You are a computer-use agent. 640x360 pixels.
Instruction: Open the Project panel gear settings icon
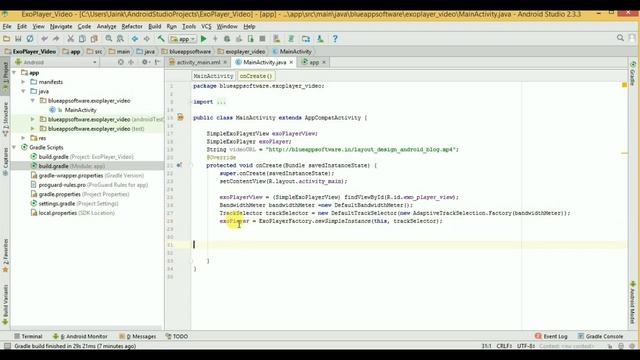(x=144, y=62)
